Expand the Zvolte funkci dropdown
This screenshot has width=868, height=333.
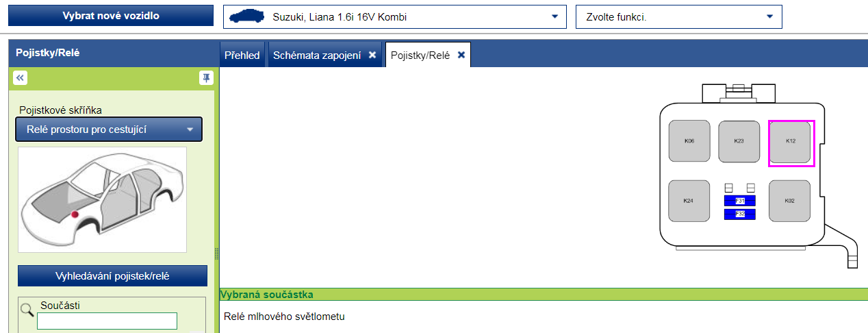(679, 17)
